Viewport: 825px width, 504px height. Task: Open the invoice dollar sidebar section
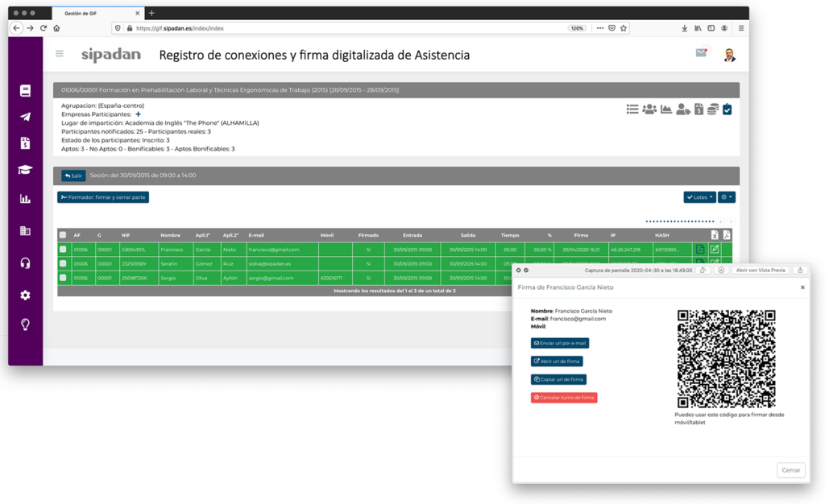[25, 143]
